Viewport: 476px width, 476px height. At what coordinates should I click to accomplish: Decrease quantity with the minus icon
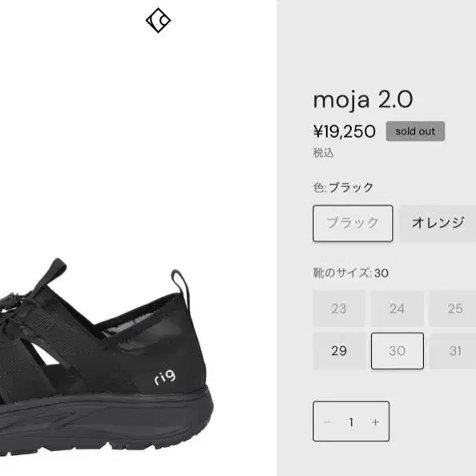click(327, 422)
